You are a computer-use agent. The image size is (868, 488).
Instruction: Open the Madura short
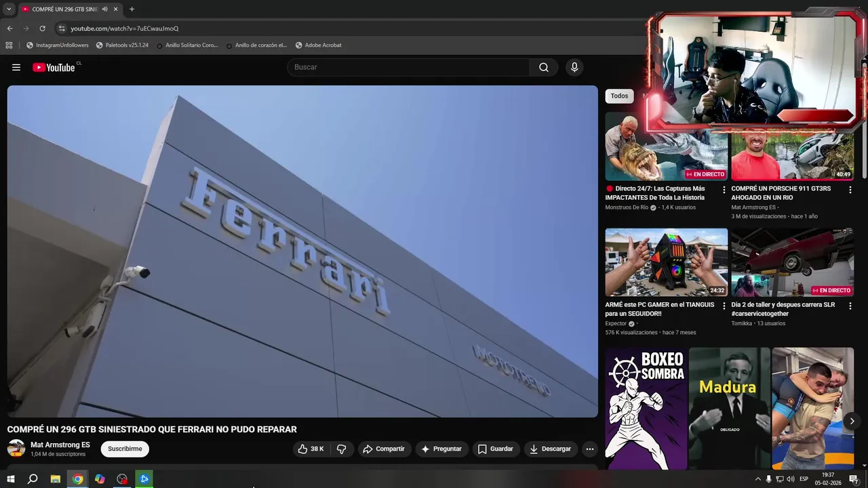pos(730,408)
